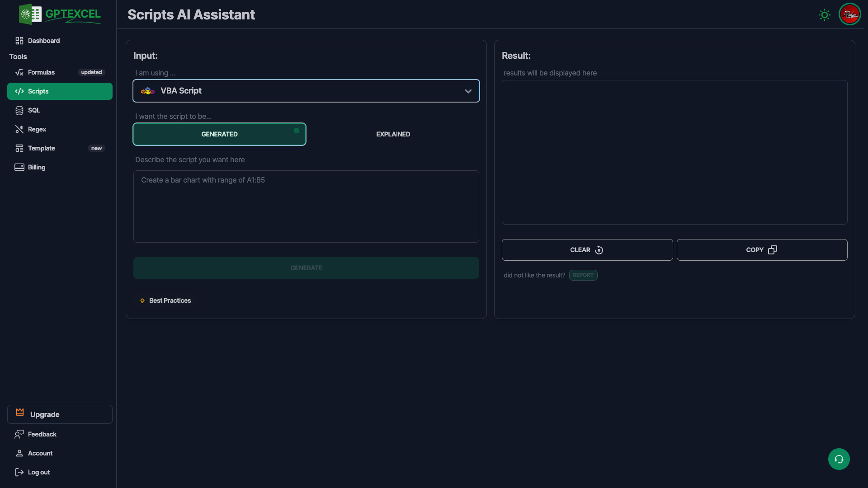Click the dropdown chevron arrow
The height and width of the screenshot is (488, 868).
point(468,91)
